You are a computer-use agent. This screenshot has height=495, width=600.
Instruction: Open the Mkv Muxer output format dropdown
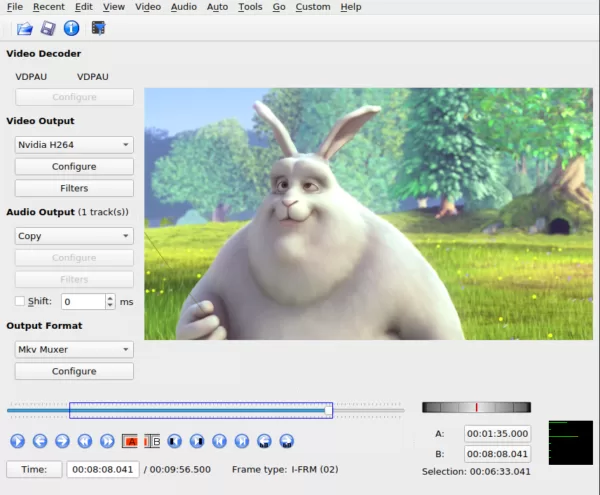pos(74,349)
